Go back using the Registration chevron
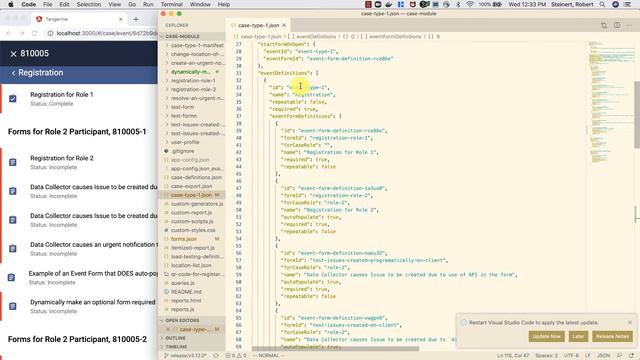The image size is (640, 360). tap(13, 73)
